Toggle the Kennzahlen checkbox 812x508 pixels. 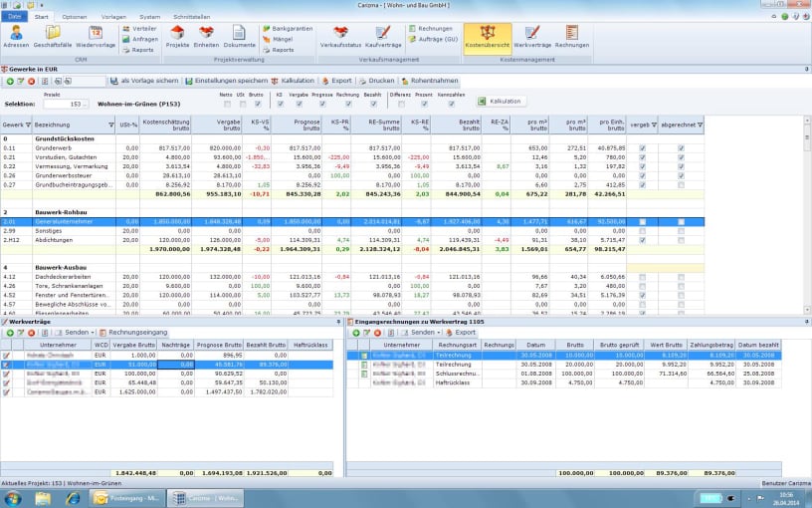click(453, 103)
